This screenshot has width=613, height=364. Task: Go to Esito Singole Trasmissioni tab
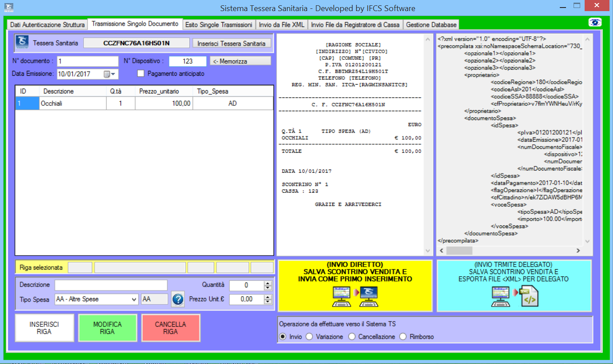pyautogui.click(x=219, y=25)
